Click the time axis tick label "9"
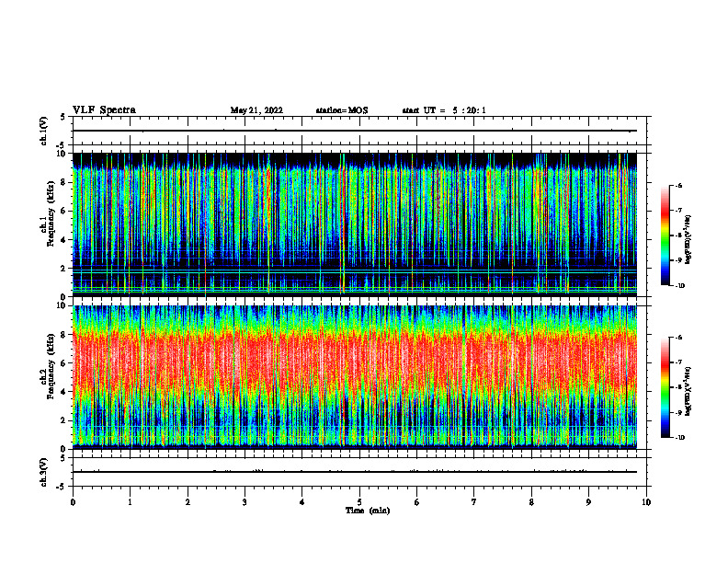 tap(588, 502)
